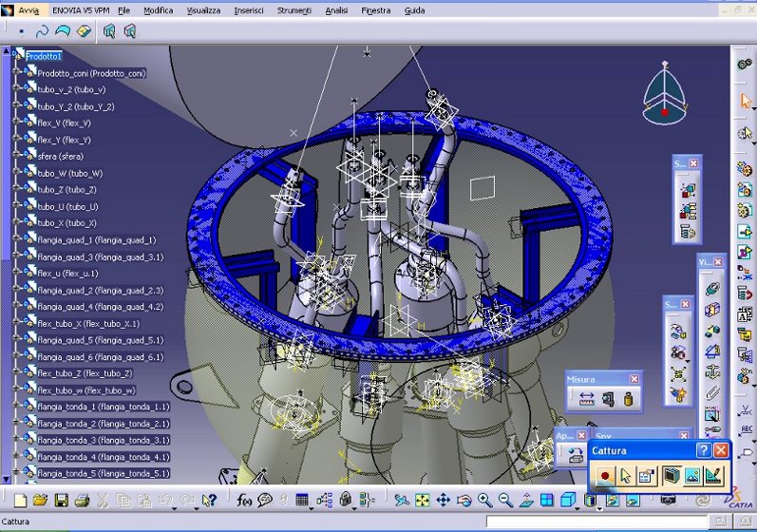Open the Analisi menu
The image size is (757, 532).
click(x=336, y=10)
